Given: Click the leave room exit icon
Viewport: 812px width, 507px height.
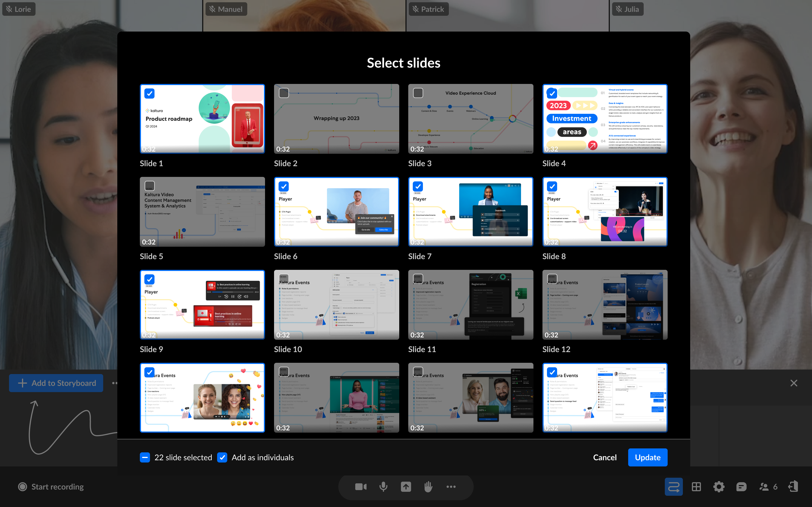Looking at the screenshot, I should [793, 486].
